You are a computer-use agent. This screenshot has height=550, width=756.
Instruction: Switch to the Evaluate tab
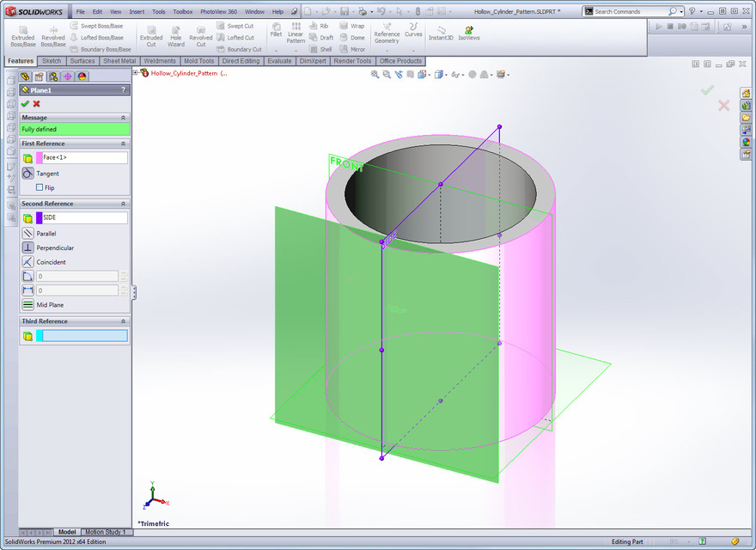pos(279,61)
